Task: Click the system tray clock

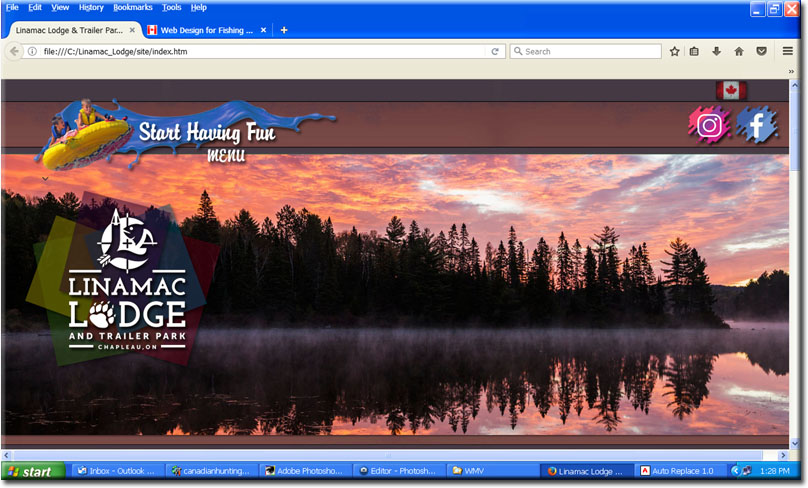Action: [775, 470]
